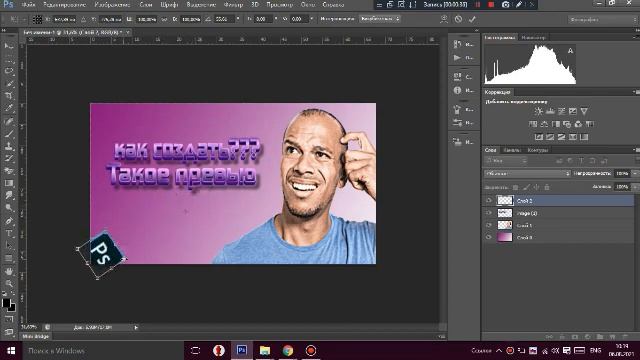640x360 pixels.
Task: Toggle lock all padlock icon
Action: click(x=547, y=187)
